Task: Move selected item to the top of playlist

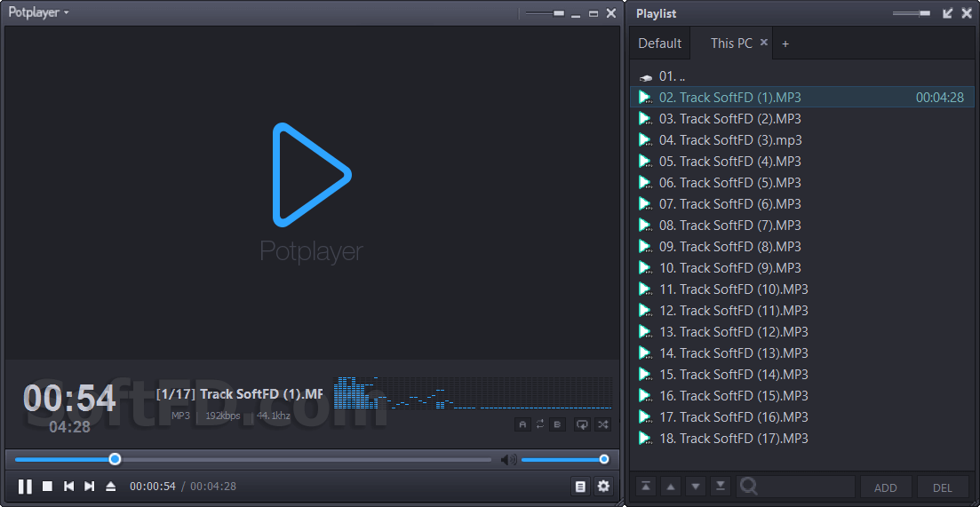Action: click(x=646, y=487)
